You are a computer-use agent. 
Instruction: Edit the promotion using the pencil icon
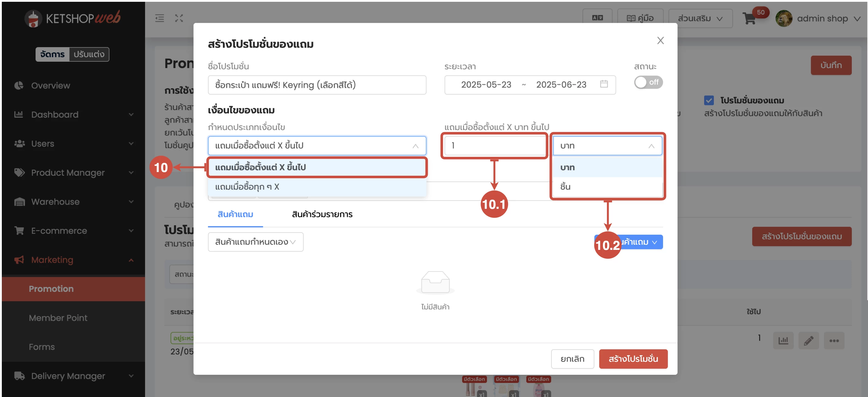tap(809, 340)
